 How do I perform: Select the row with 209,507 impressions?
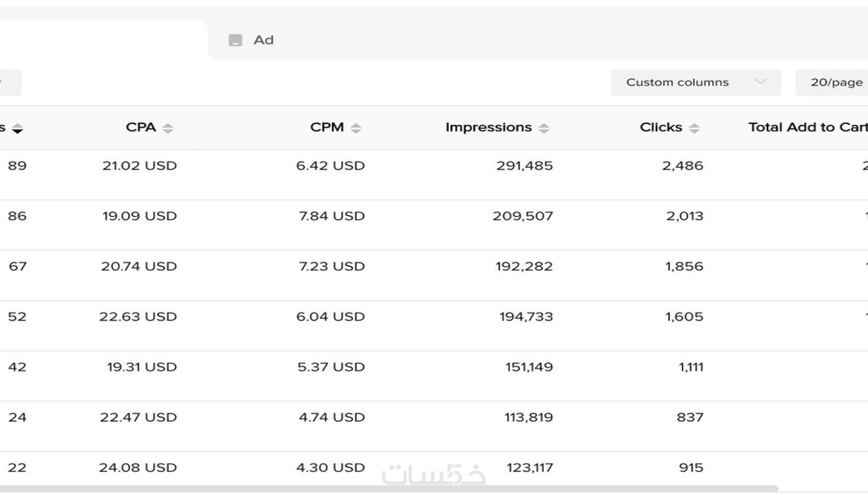point(522,216)
